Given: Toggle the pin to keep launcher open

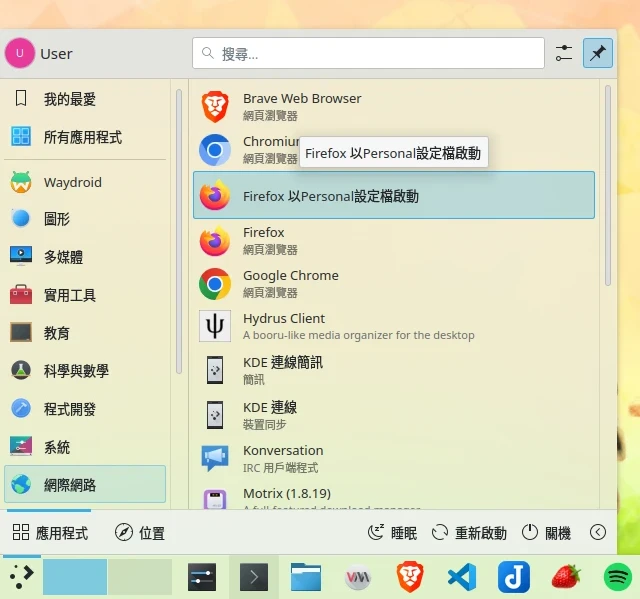Looking at the screenshot, I should click(x=598, y=53).
